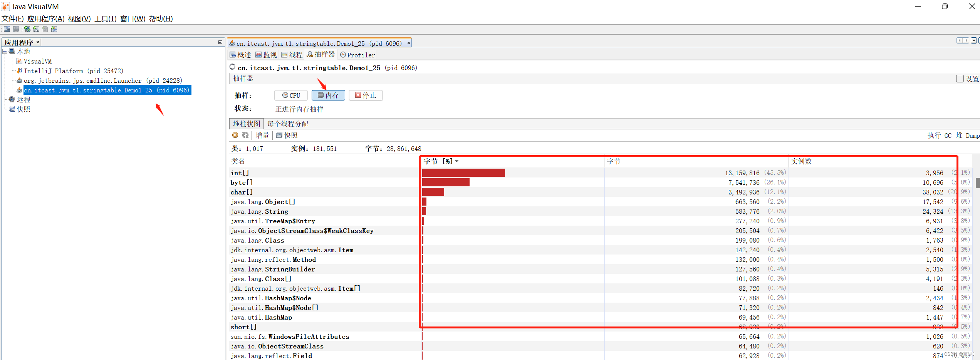The height and width of the screenshot is (360, 980).
Task: Open the 帮助(H) menu
Action: tap(161, 18)
